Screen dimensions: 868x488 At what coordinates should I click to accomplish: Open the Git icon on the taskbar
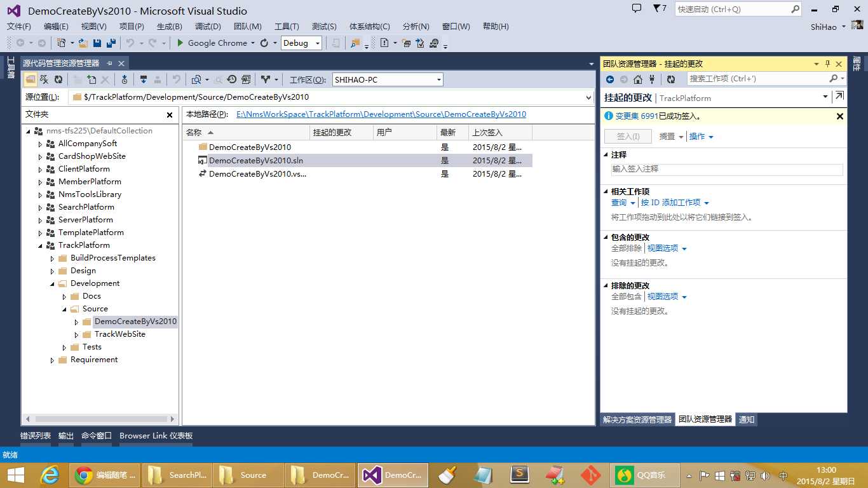pyautogui.click(x=591, y=475)
